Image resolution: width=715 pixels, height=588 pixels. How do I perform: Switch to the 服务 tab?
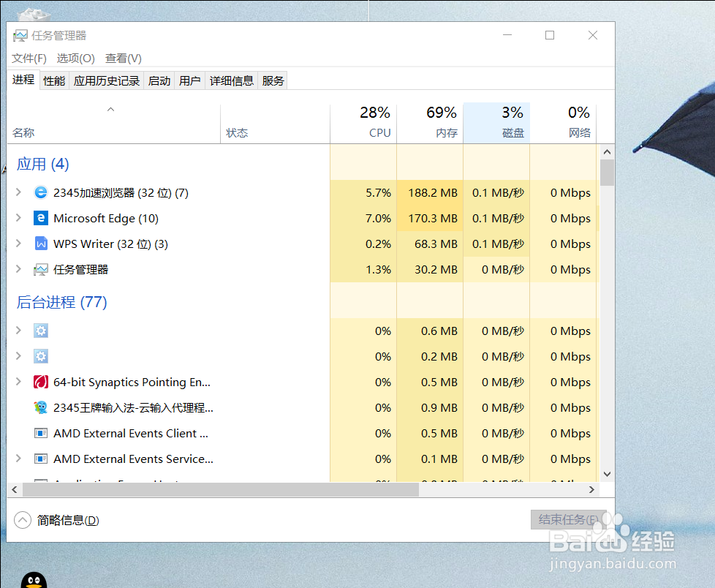[x=273, y=80]
